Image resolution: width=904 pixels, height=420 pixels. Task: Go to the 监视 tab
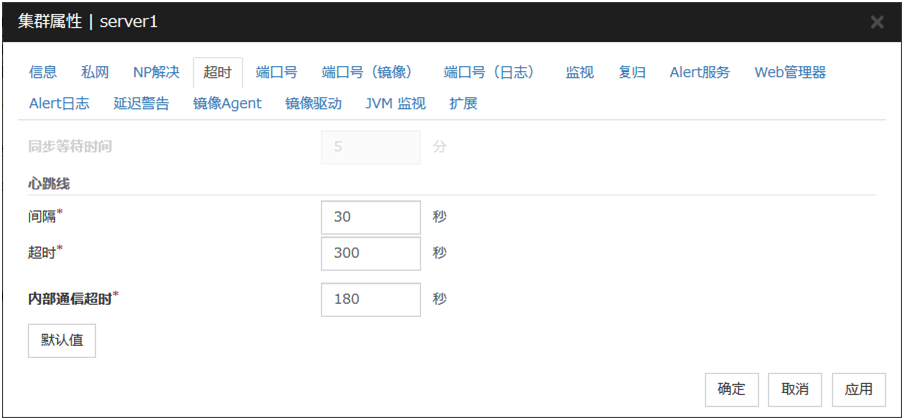click(x=580, y=72)
